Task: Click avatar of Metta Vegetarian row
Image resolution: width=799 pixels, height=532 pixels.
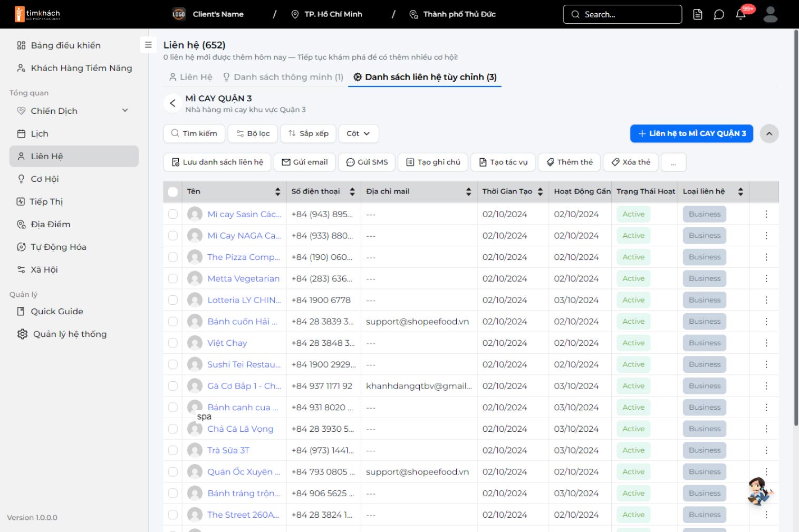Action: [x=195, y=278]
